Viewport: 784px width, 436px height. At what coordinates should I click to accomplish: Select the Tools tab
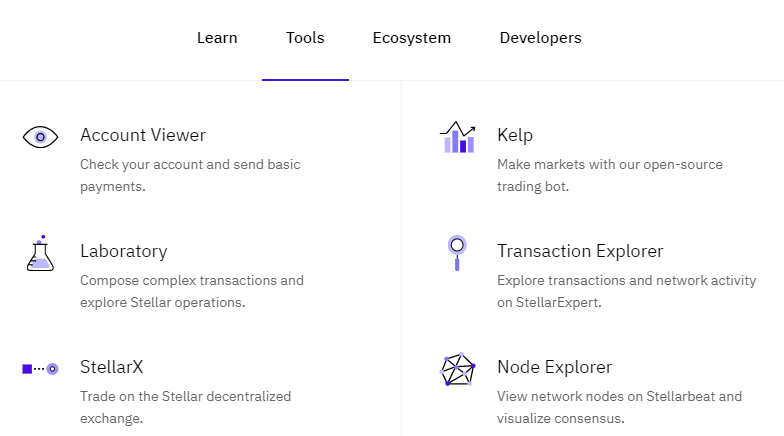coord(305,38)
